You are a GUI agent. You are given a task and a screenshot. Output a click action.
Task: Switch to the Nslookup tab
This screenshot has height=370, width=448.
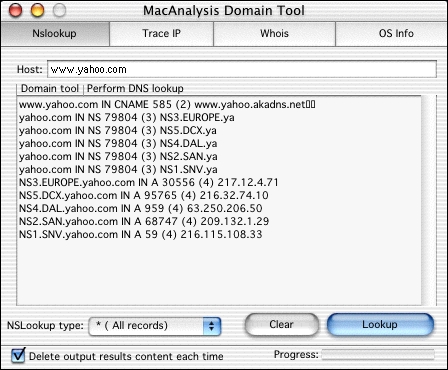(x=55, y=34)
